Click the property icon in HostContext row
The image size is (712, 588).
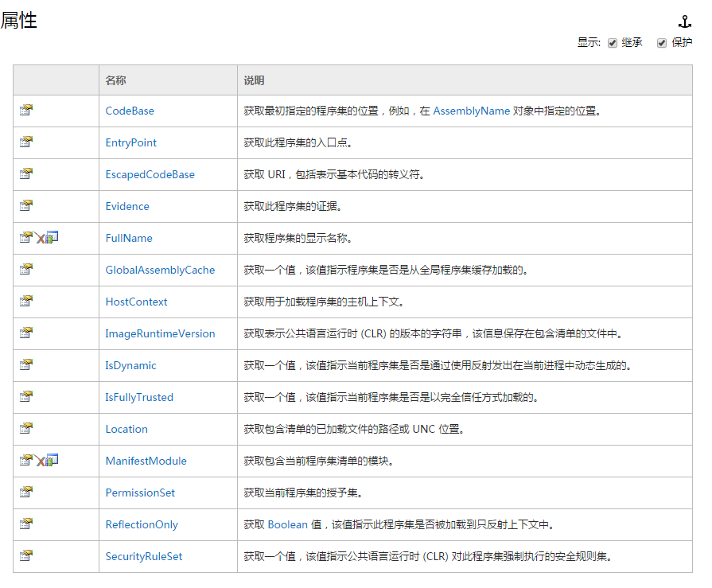coord(26,301)
